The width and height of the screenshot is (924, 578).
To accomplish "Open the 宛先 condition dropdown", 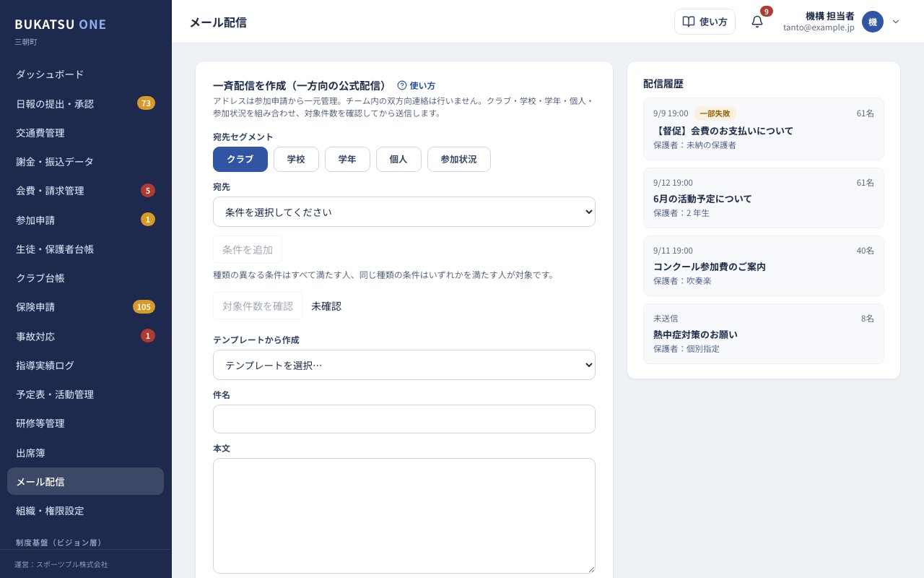I will click(x=404, y=212).
